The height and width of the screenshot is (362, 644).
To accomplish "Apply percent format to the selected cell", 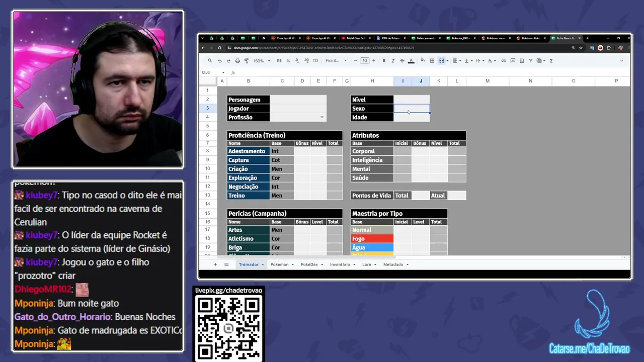I will (288, 61).
